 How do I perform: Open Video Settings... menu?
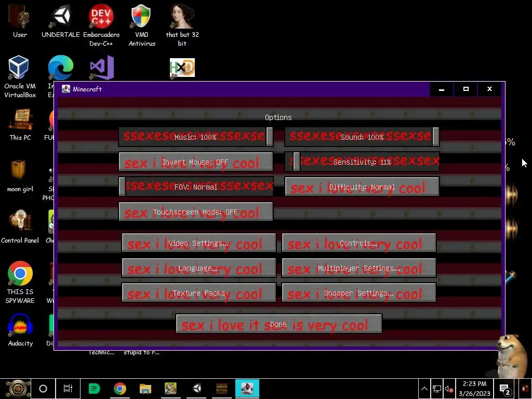199,243
